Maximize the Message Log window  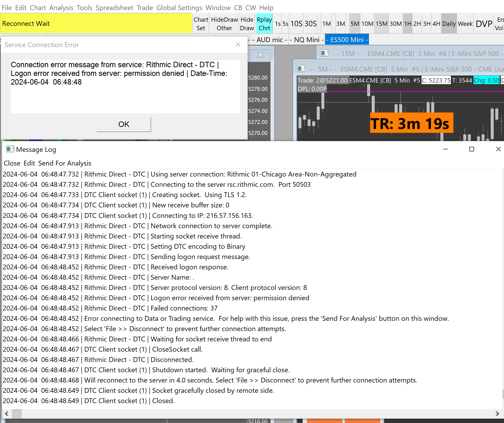471,149
